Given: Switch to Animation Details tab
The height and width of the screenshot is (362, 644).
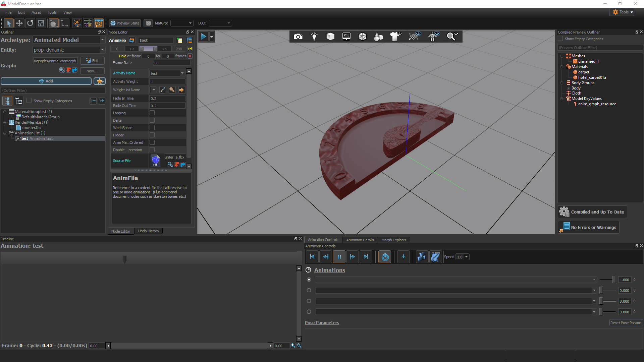Looking at the screenshot, I should [360, 240].
